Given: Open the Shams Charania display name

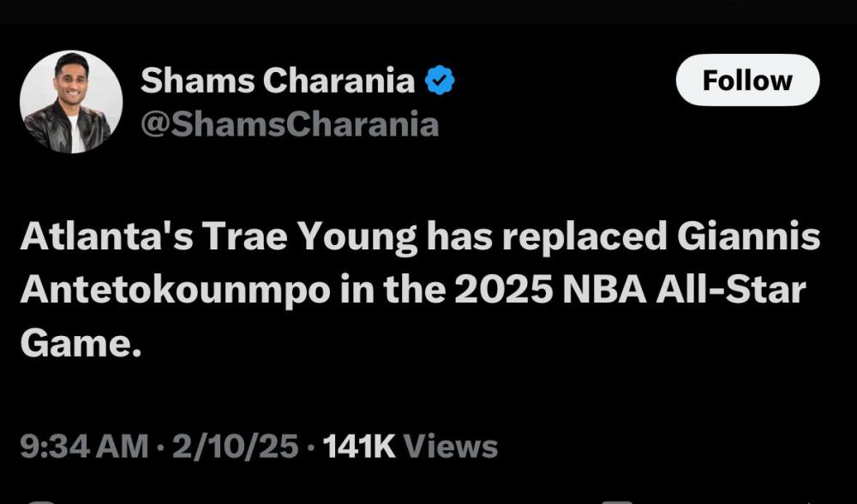Looking at the screenshot, I should (278, 81).
